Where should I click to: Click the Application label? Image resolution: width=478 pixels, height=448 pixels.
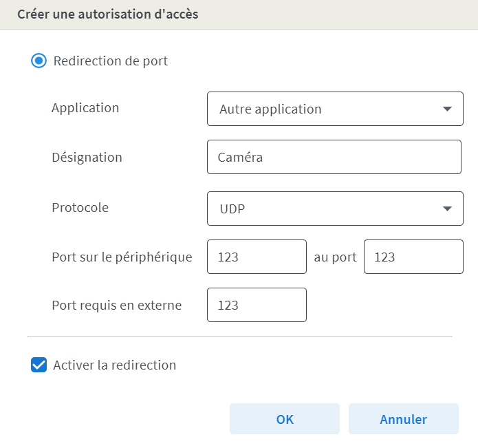[85, 108]
